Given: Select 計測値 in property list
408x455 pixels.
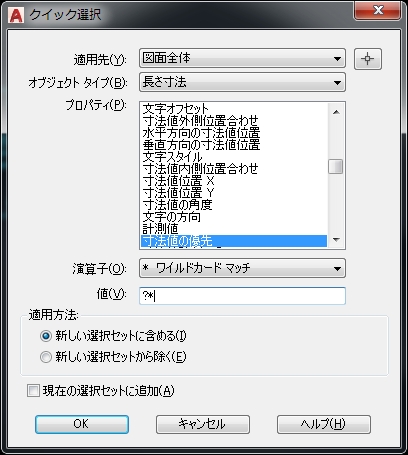Looking at the screenshot, I should tap(234, 229).
